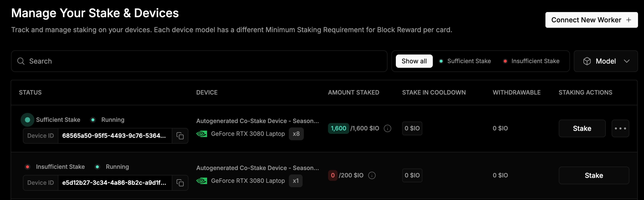Click NVIDIA logo of x1 device
The height and width of the screenshot is (200, 644).
202,181
